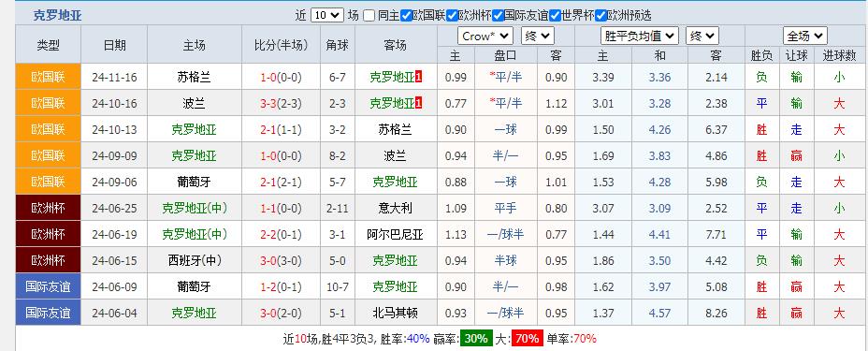Click the green 30% win rate badge
This screenshot has width=868, height=351.
pos(476,338)
